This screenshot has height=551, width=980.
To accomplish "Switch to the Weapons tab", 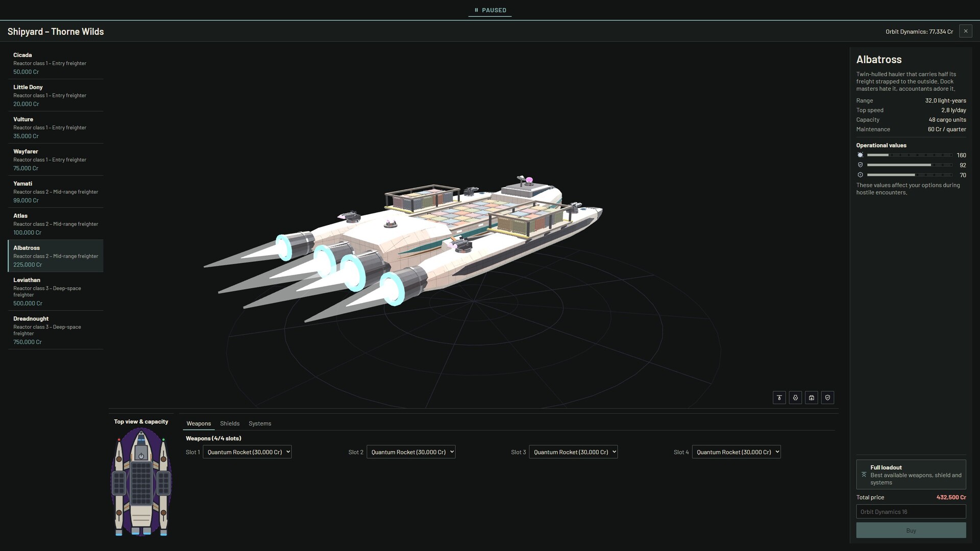I will coord(199,423).
